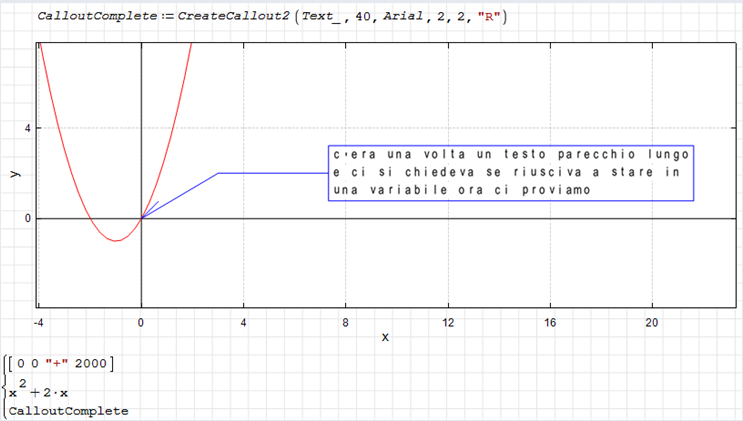Viewport: 743px width, 421px height.
Task: Click the x-axis tick label 12
Action: click(448, 322)
